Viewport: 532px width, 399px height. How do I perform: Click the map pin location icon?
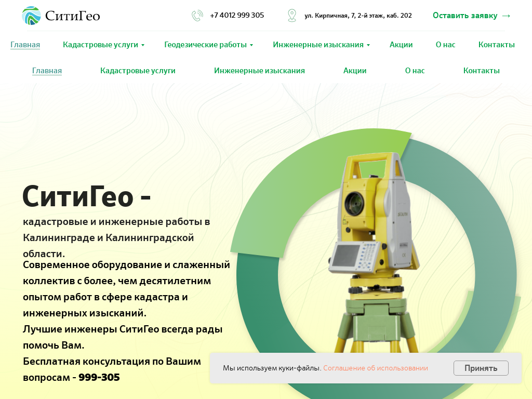292,16
